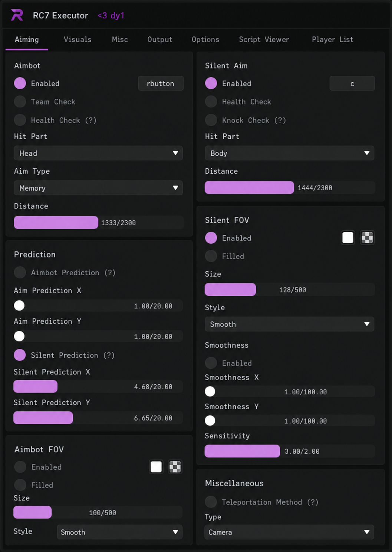Click the Smoothness X slider

click(x=290, y=392)
